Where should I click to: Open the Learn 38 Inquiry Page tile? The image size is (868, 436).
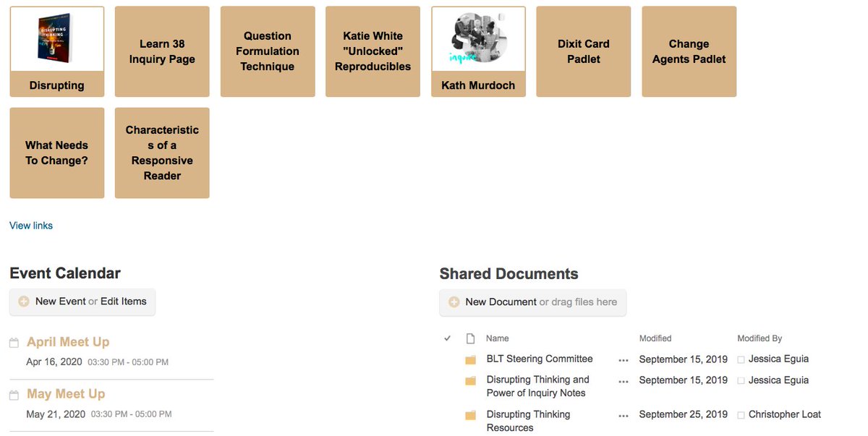162,51
